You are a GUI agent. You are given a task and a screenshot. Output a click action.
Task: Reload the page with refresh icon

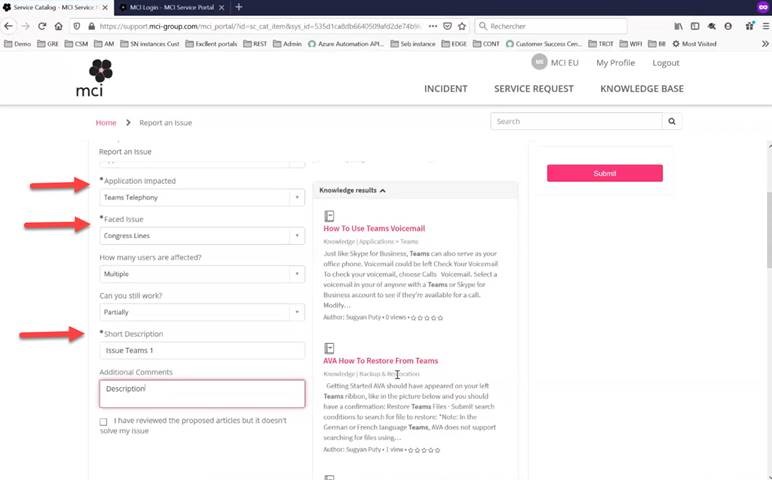point(42,26)
